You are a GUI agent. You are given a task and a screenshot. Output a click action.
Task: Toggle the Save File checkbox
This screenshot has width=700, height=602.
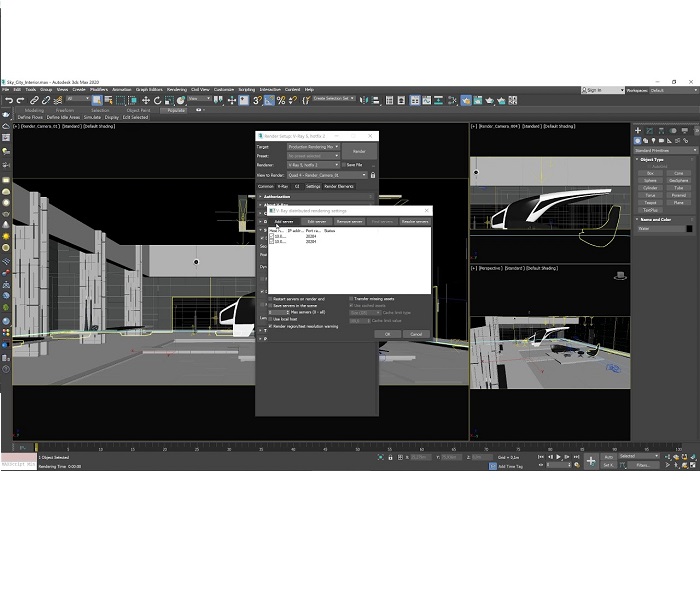(x=344, y=165)
